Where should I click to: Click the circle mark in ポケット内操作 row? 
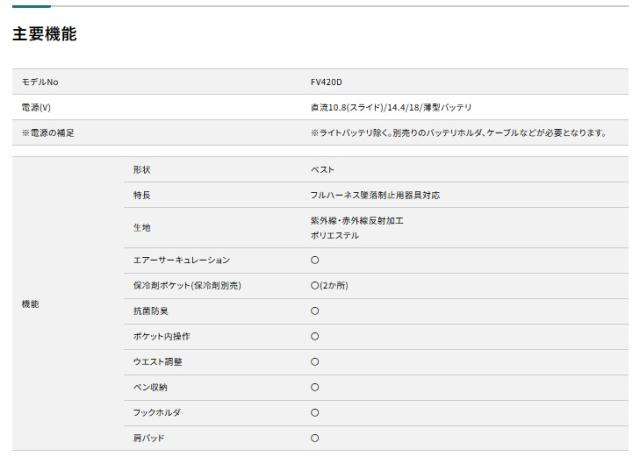[x=315, y=337]
